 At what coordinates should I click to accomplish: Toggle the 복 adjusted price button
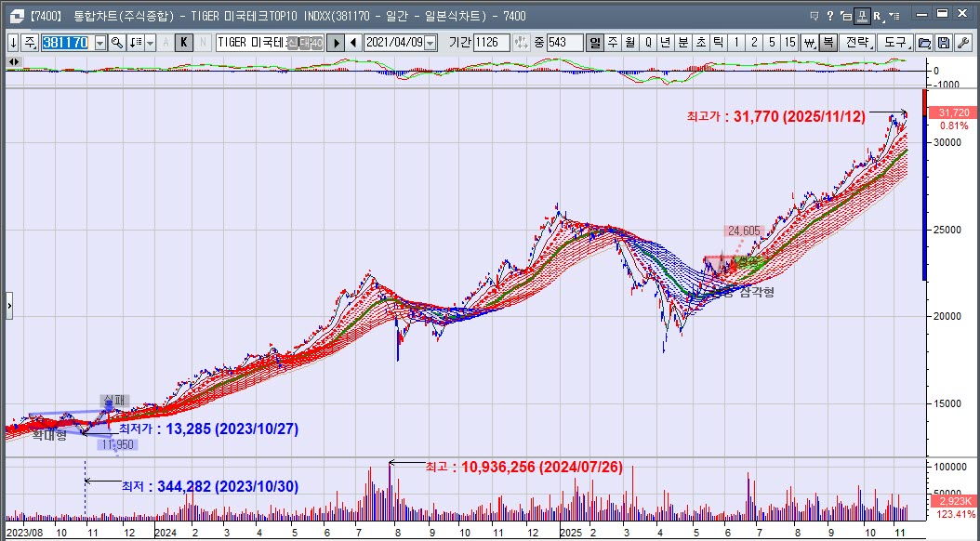[x=828, y=43]
